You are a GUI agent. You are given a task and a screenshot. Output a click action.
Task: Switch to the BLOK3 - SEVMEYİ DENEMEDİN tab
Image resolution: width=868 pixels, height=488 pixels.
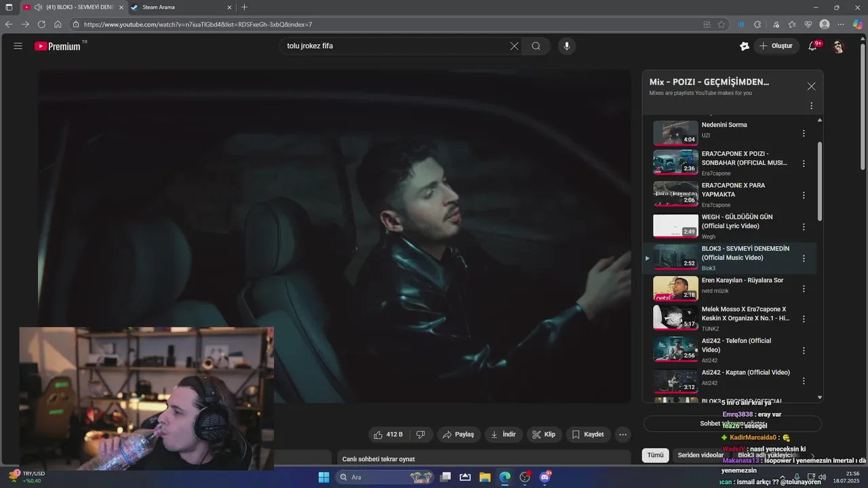click(73, 7)
